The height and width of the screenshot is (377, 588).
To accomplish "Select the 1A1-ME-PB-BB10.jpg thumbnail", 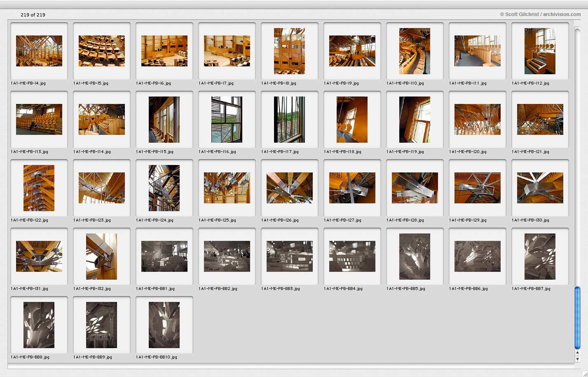I will coord(164,325).
